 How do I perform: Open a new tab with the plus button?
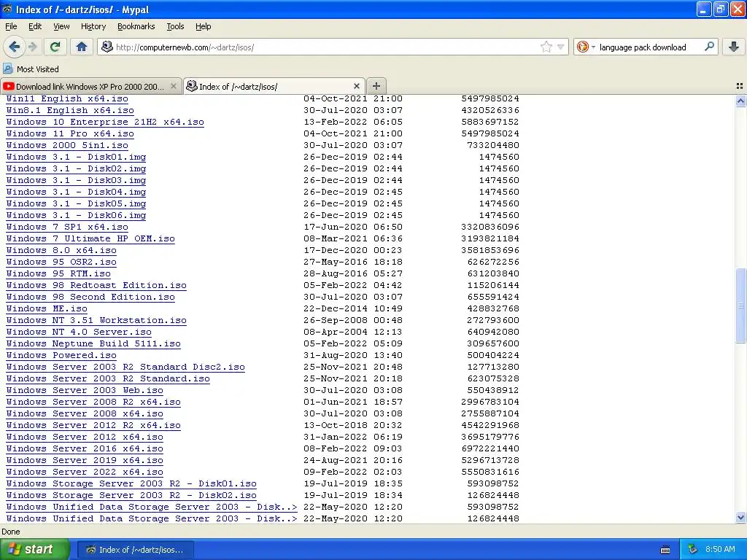coord(376,86)
